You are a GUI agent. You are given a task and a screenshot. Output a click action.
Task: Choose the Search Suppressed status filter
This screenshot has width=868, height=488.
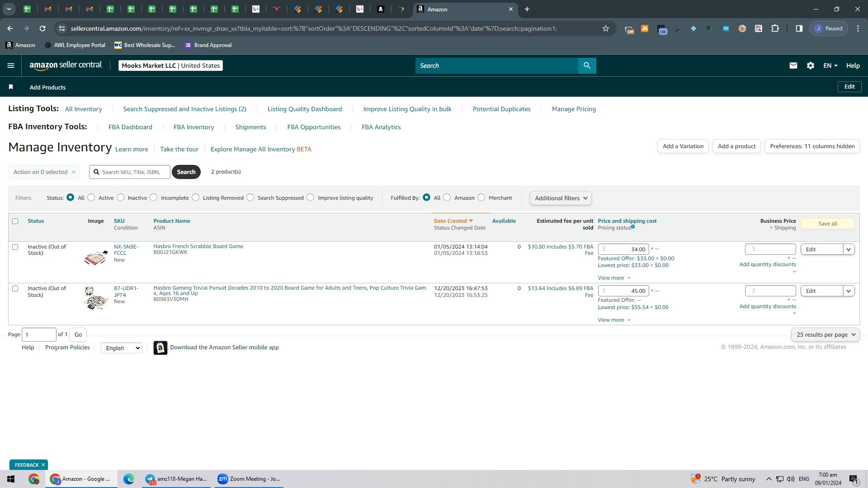pyautogui.click(x=250, y=197)
